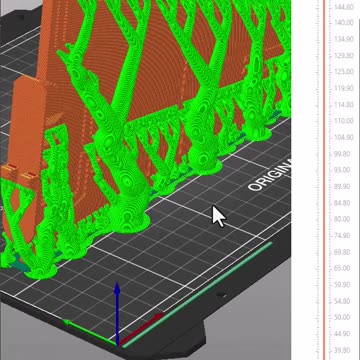Click the 99.80 height tick label
Viewport: 360px width, 360px height.
[342, 154]
